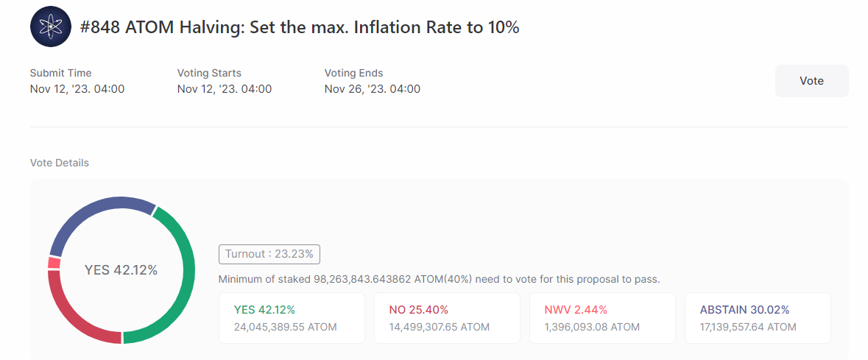Viewport: 868px width, 360px height.
Task: Click the YES 42.12% label at donut center
Action: (x=121, y=270)
